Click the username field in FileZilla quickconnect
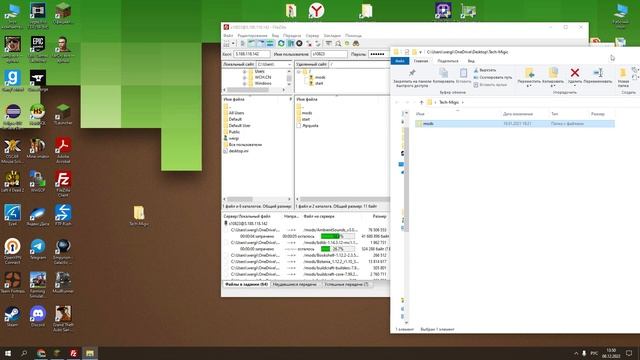The height and width of the screenshot is (360, 640). [329, 54]
